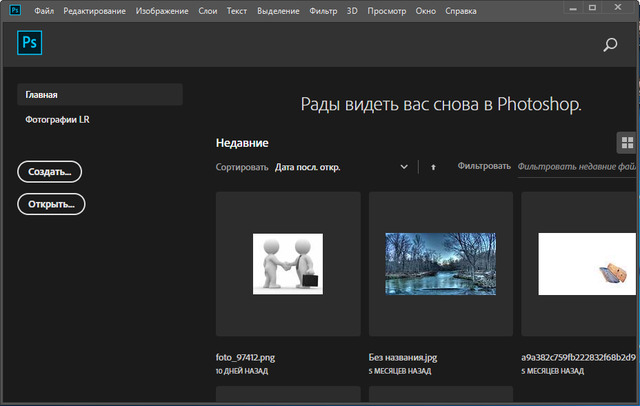The width and height of the screenshot is (640, 406).
Task: Click the filter recent files field
Action: pos(577,167)
